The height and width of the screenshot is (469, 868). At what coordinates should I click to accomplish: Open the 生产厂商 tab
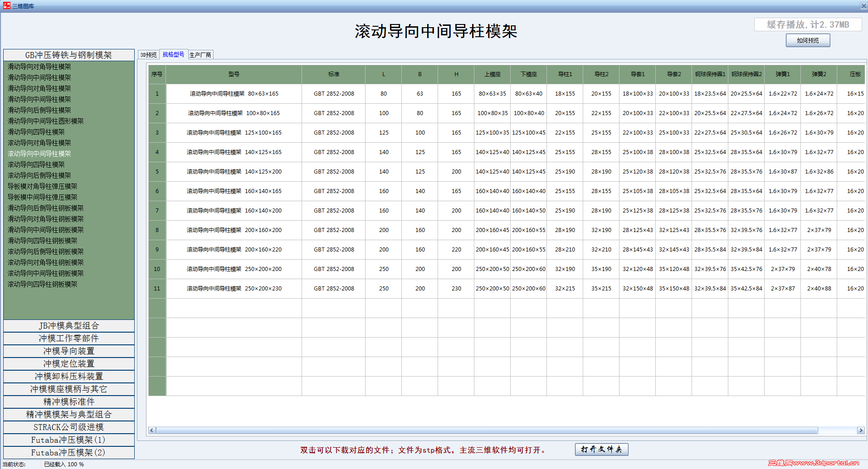click(200, 55)
